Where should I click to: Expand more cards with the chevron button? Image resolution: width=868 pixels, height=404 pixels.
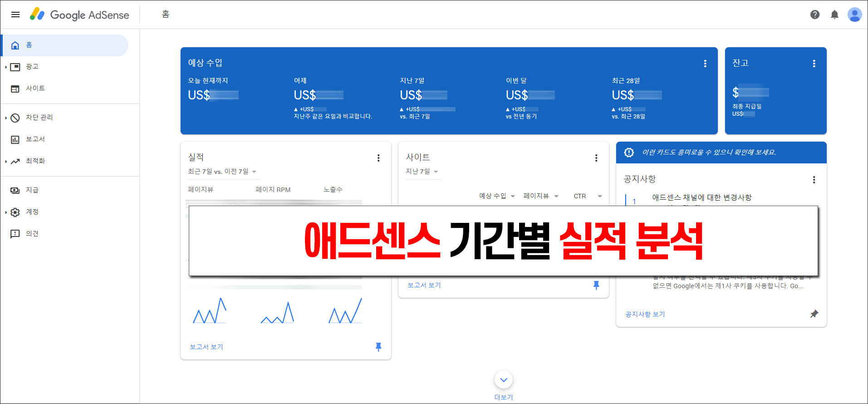coord(504,379)
